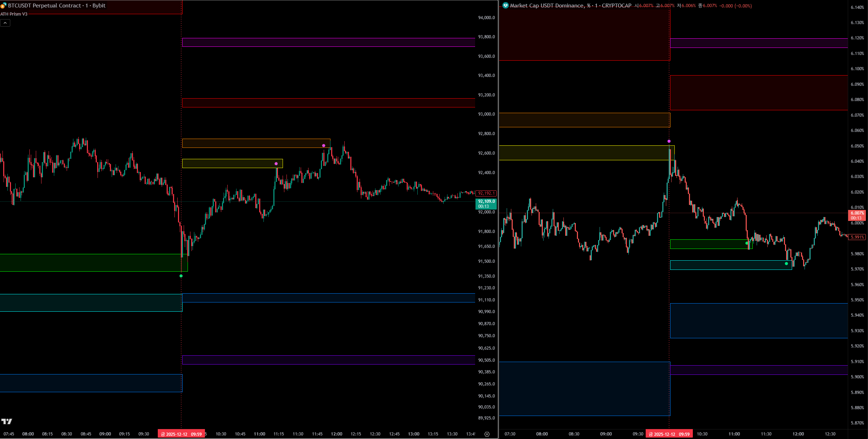
Task: Click green dot below BTC green zone
Action: (x=181, y=276)
